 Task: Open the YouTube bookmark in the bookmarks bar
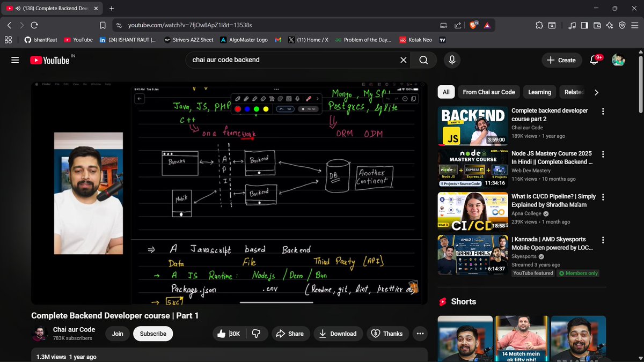tap(78, 40)
